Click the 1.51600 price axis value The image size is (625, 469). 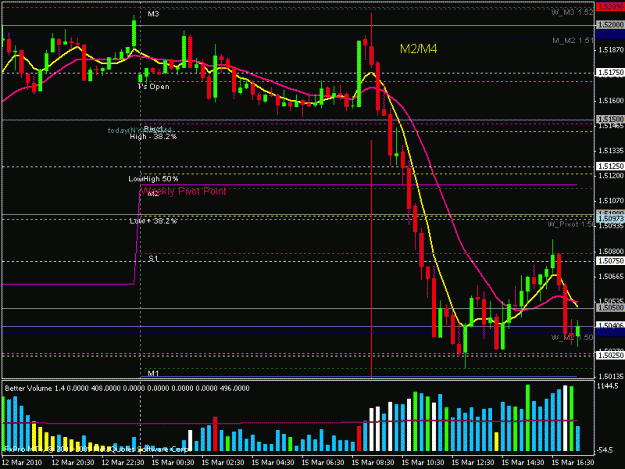click(610, 101)
